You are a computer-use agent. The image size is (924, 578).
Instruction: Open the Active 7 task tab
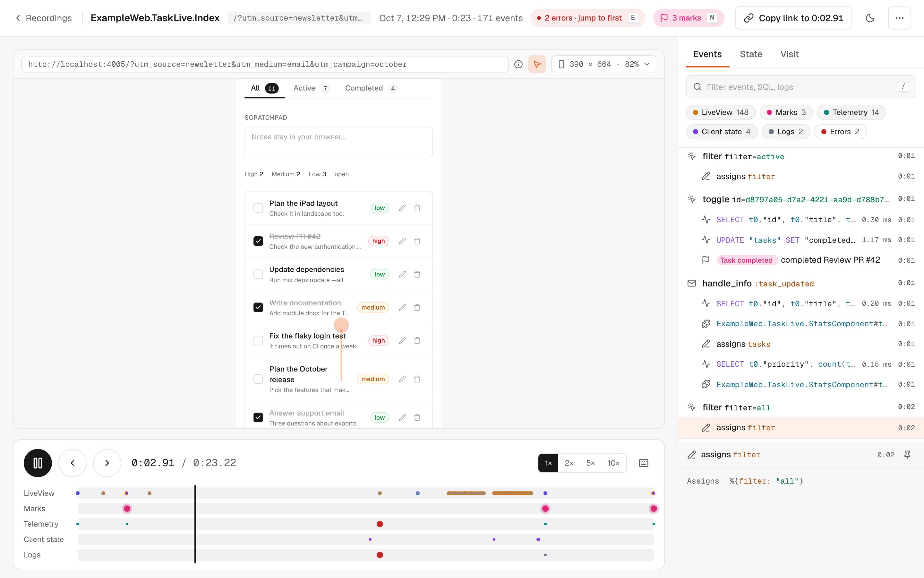(311, 88)
